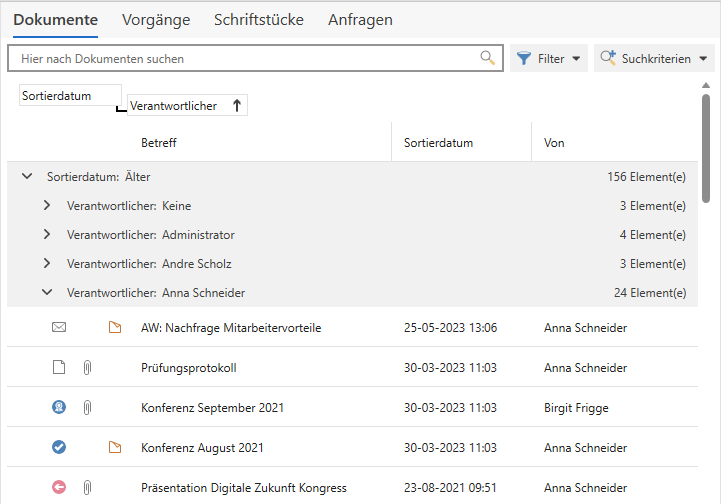Toggle sort direction arrow on Verantwortlicher grouping
Image resolution: width=721 pixels, height=504 pixels.
(x=236, y=106)
